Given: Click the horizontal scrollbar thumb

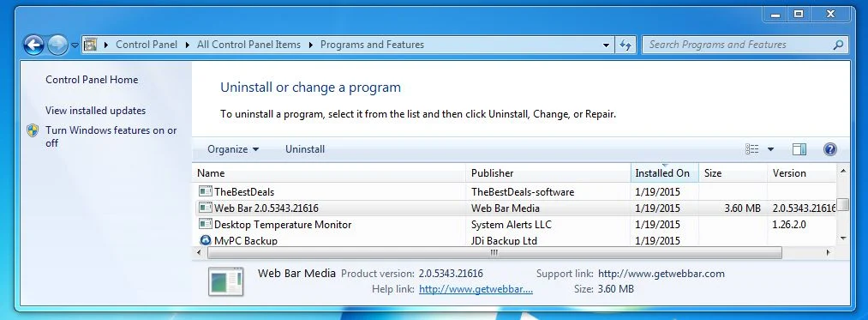Looking at the screenshot, I should [494, 253].
